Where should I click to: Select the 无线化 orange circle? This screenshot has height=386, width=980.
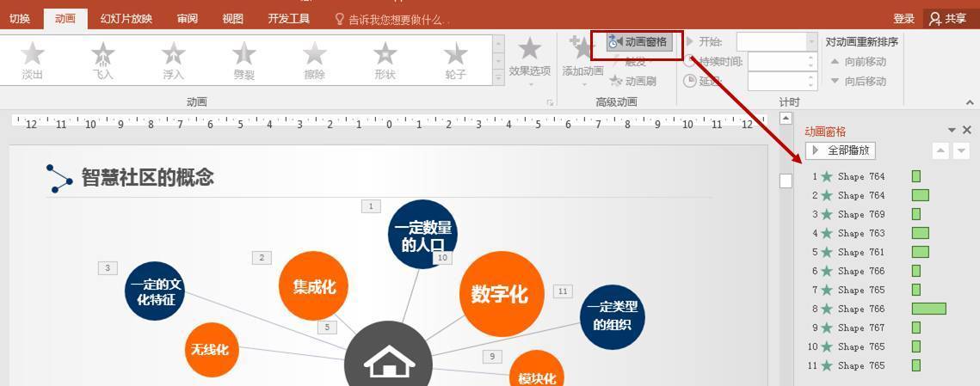[212, 350]
